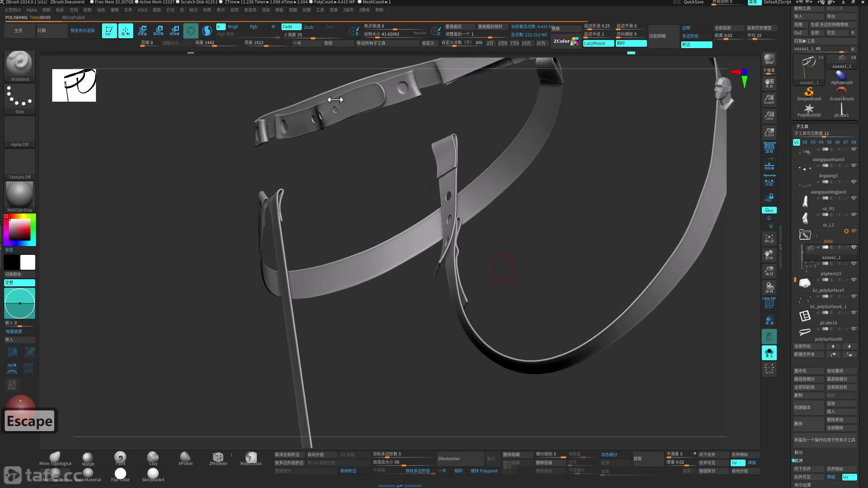Toggle the XYZ rotation axis button
Image resolution: width=868 pixels, height=488 pixels.
coord(769,210)
